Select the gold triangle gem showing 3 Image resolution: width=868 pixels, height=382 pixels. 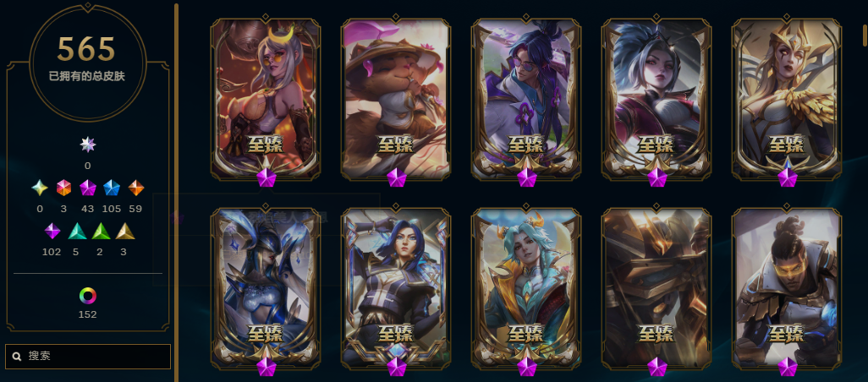click(x=125, y=231)
